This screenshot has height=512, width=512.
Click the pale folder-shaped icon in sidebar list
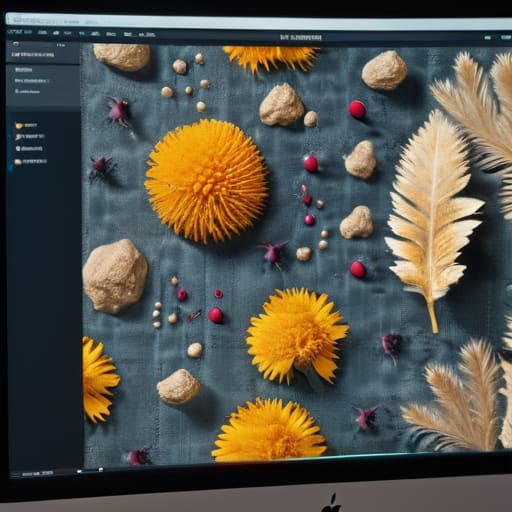18,162
